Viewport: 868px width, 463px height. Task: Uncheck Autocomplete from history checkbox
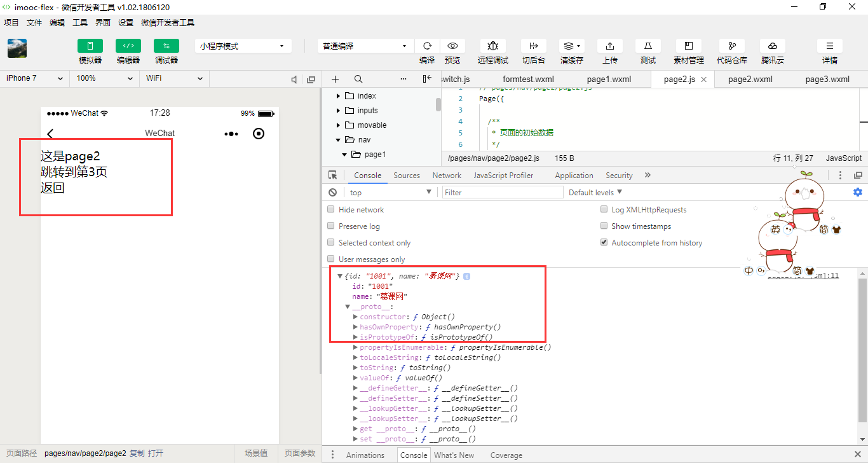pyautogui.click(x=604, y=242)
